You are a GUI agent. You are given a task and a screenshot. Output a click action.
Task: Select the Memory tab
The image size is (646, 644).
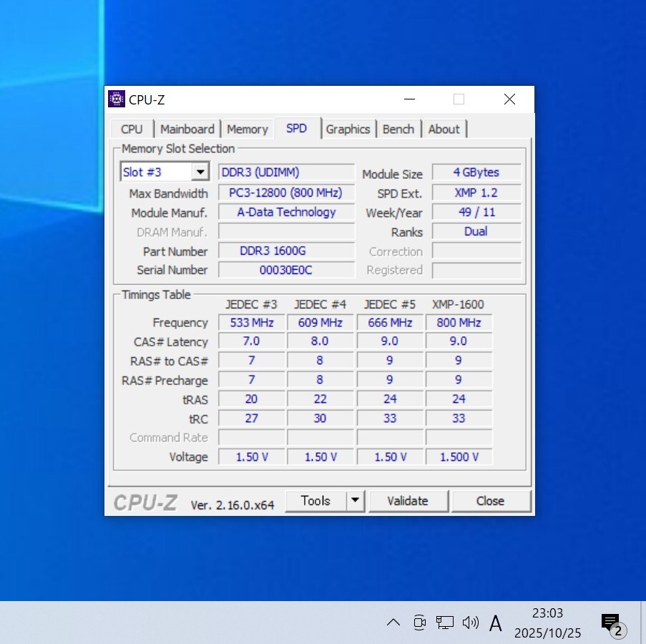[247, 130]
